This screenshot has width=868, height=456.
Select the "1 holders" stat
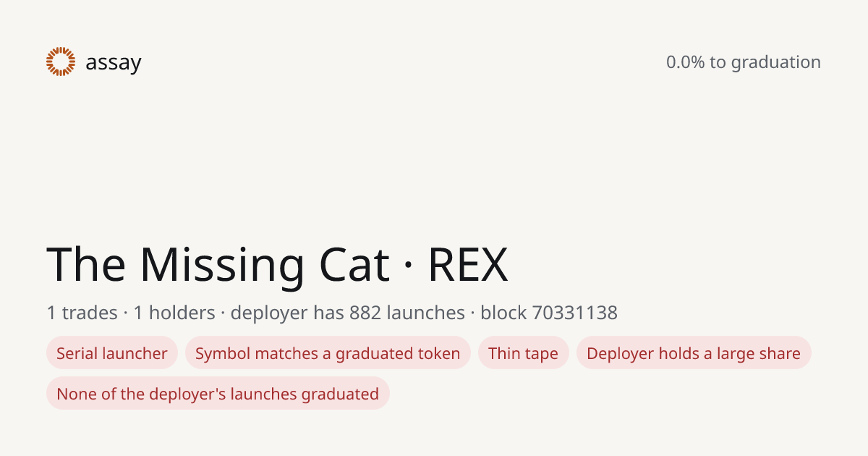tap(174, 313)
